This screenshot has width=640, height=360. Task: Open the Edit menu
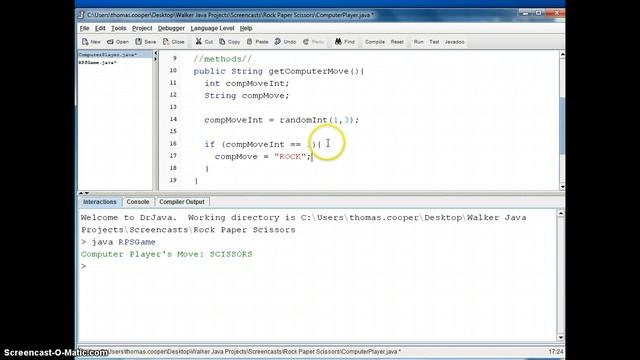click(x=100, y=28)
